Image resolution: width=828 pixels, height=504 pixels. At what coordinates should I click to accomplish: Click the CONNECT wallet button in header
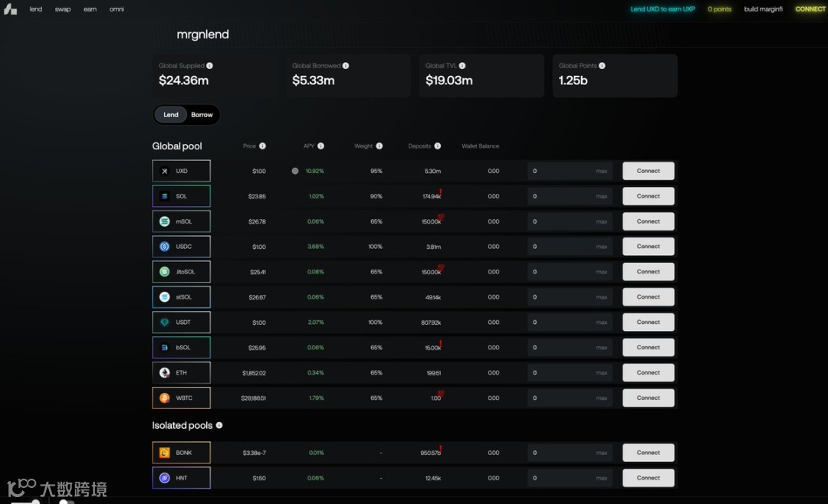pyautogui.click(x=810, y=9)
